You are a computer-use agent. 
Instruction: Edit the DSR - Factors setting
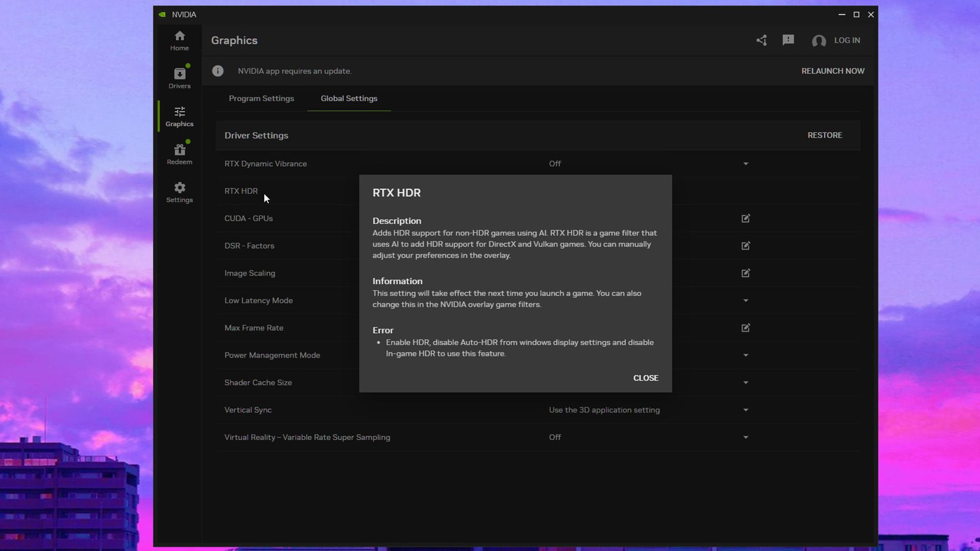(746, 246)
